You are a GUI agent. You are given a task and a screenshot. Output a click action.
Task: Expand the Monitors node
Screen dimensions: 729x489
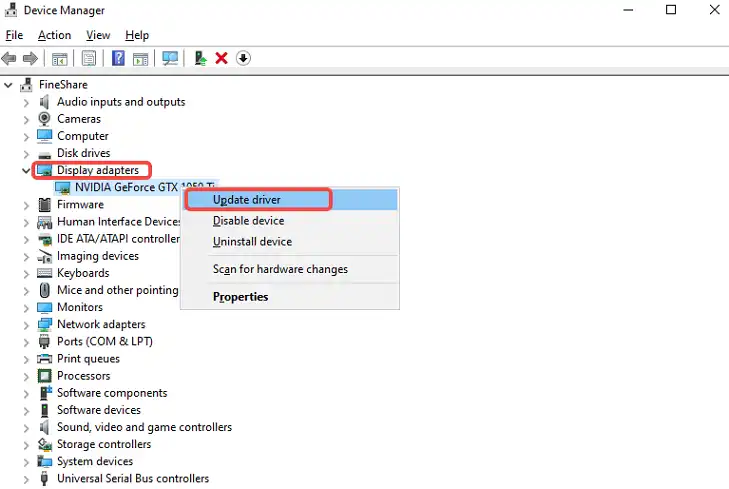pyautogui.click(x=26, y=308)
